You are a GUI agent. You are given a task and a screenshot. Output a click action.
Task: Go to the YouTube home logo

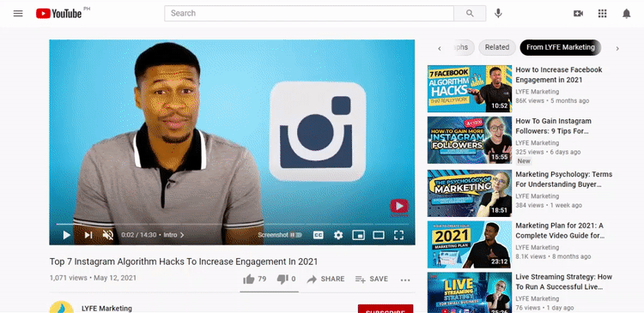(x=58, y=14)
